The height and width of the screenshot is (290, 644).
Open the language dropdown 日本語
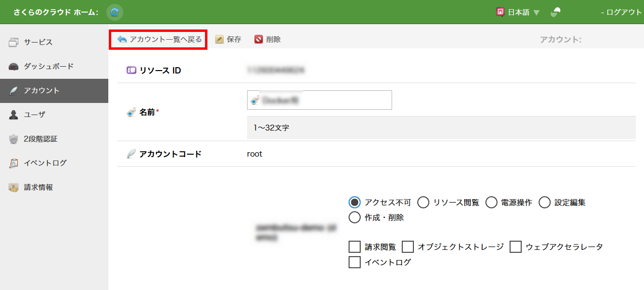(x=518, y=13)
